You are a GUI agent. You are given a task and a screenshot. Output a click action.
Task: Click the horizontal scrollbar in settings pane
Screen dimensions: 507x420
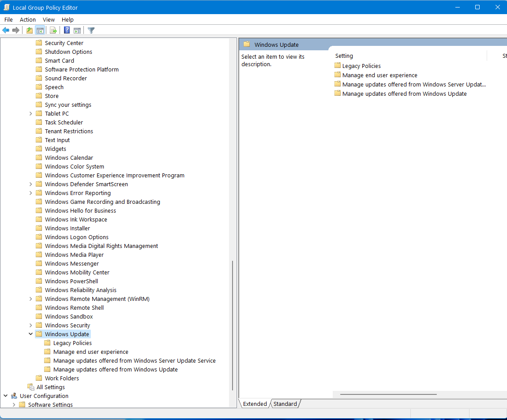(388, 394)
